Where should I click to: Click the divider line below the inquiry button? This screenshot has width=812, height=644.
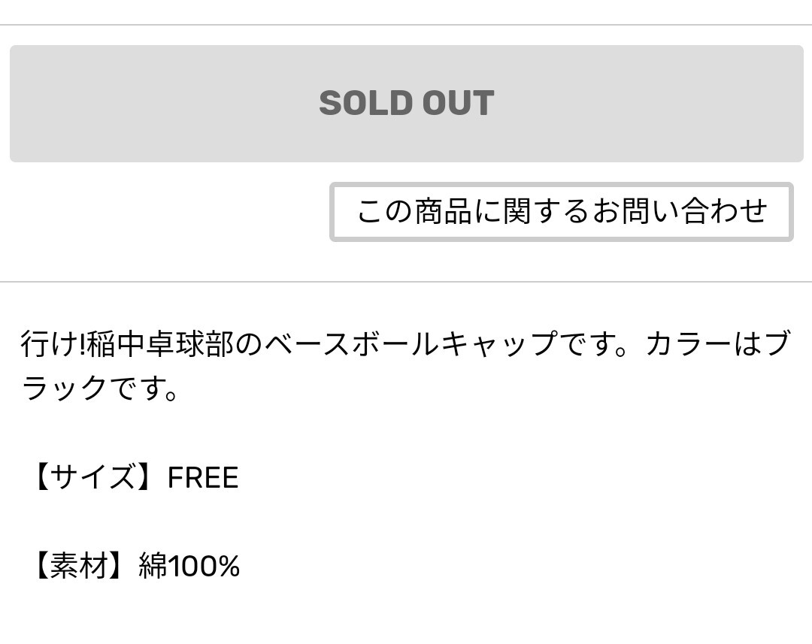tap(406, 282)
